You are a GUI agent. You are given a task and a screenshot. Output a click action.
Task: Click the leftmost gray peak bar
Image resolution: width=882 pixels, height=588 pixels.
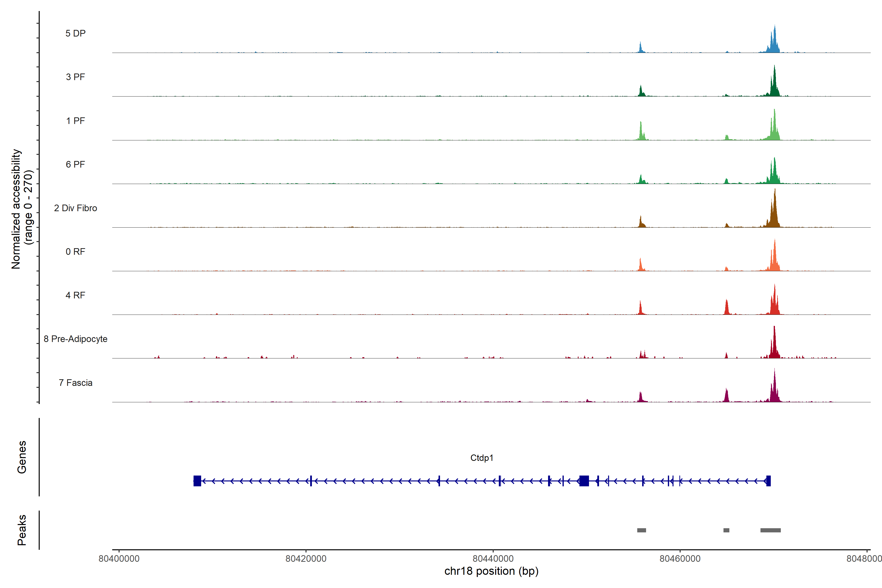point(641,530)
